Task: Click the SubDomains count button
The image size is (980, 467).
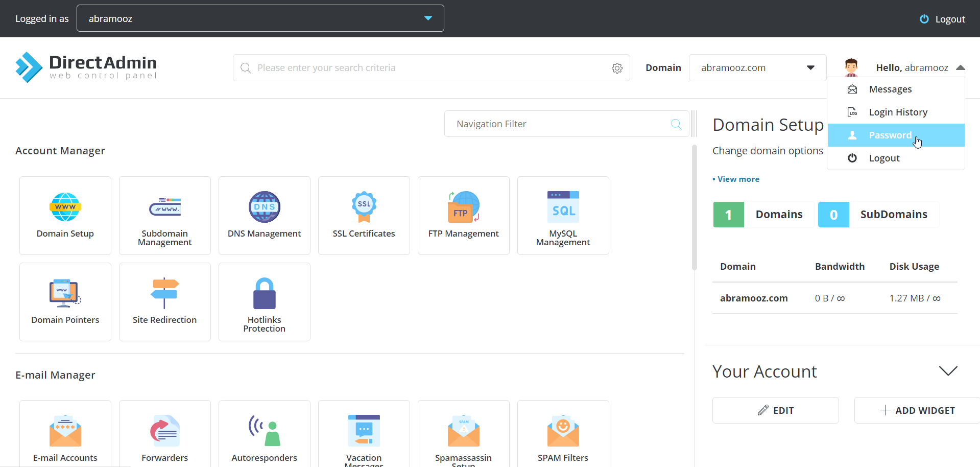Action: (878, 215)
